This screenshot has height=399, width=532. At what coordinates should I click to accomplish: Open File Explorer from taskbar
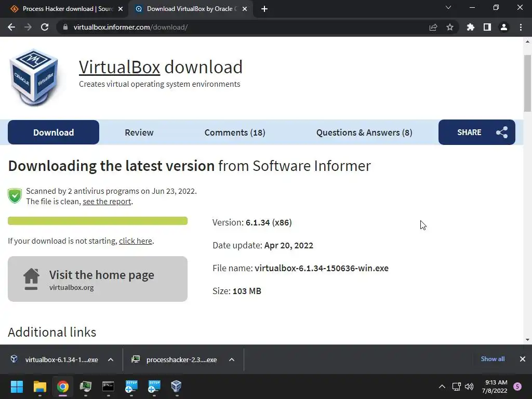(x=39, y=387)
